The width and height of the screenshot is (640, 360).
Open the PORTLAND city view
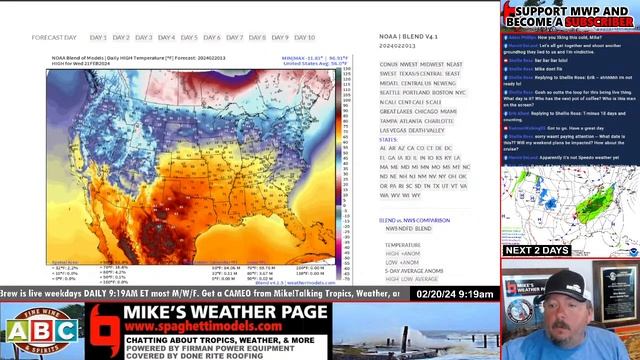(416, 93)
